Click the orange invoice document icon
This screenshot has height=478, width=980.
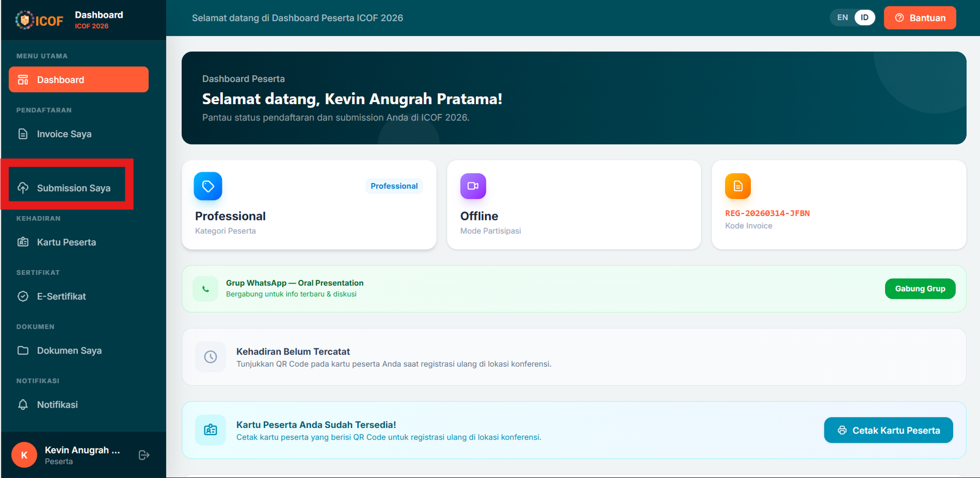point(737,186)
